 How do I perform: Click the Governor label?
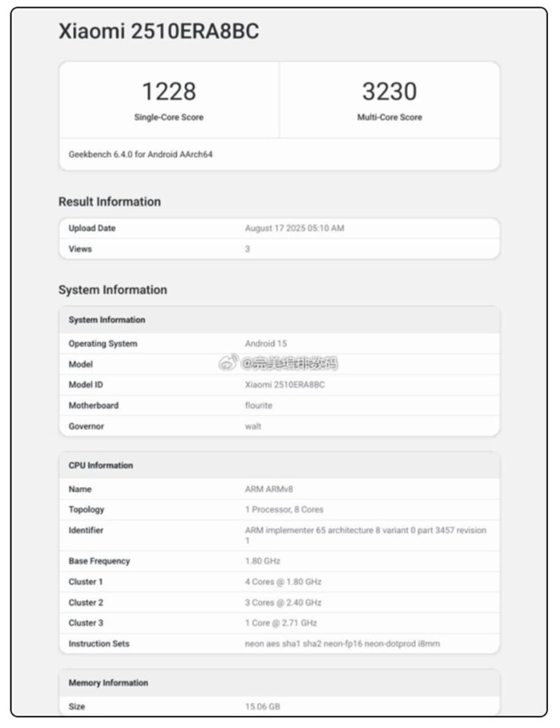tap(86, 427)
